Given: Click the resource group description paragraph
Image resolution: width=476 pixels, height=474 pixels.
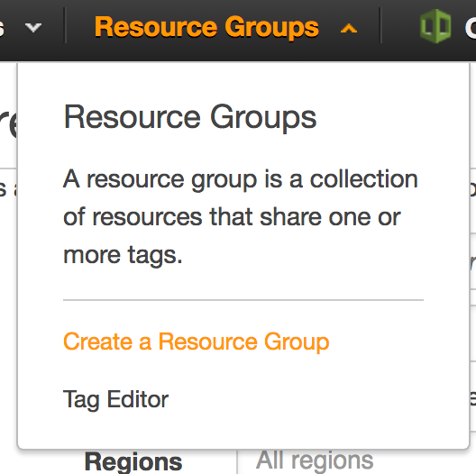Looking at the screenshot, I should tap(241, 217).
